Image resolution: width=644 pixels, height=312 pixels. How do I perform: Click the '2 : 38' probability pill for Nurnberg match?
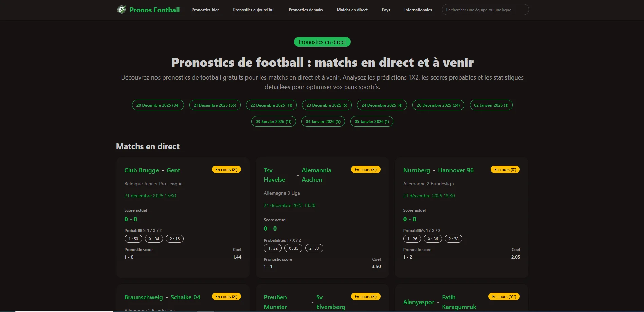coord(454,239)
